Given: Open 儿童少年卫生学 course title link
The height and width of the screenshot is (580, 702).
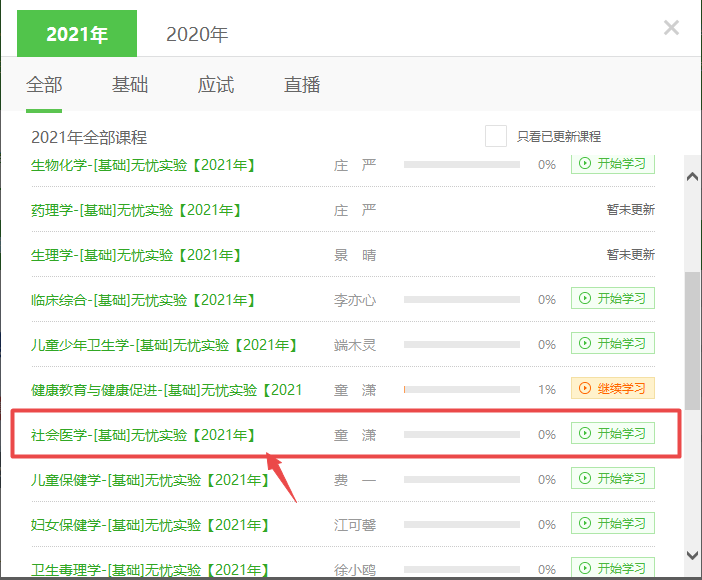Looking at the screenshot, I should (x=164, y=345).
